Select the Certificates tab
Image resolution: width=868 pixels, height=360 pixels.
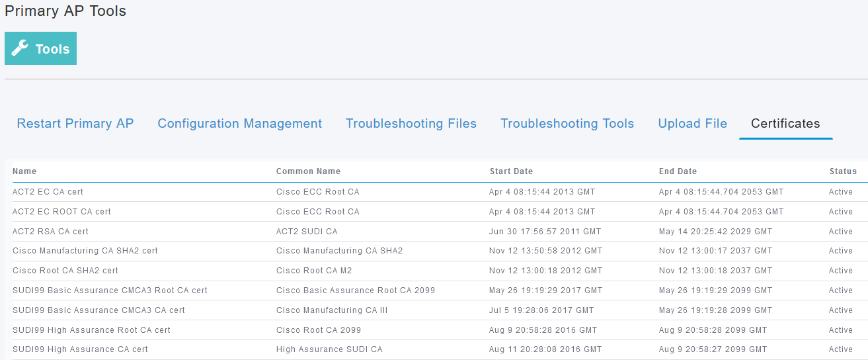pos(785,124)
